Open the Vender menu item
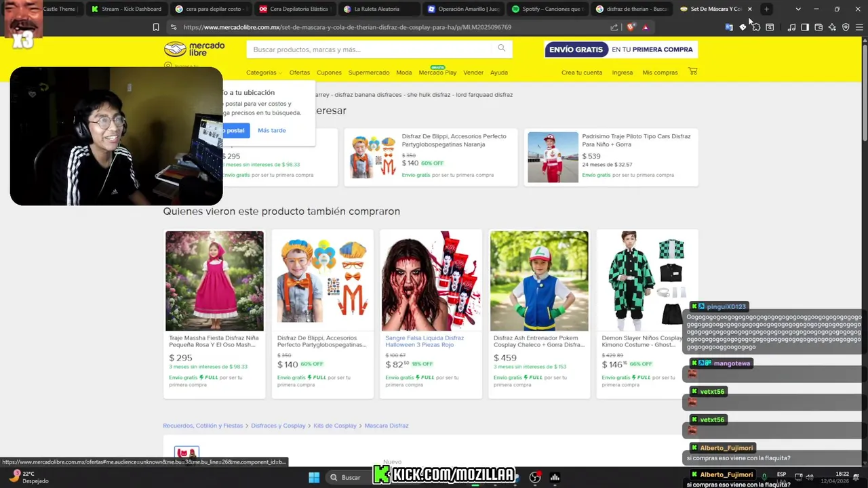This screenshot has width=868, height=488. coord(473,73)
